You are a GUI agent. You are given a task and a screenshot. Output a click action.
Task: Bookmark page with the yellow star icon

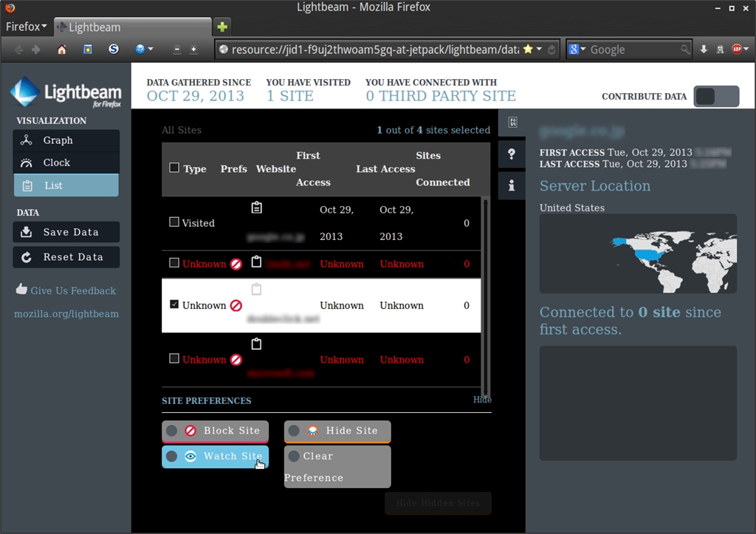pyautogui.click(x=528, y=49)
